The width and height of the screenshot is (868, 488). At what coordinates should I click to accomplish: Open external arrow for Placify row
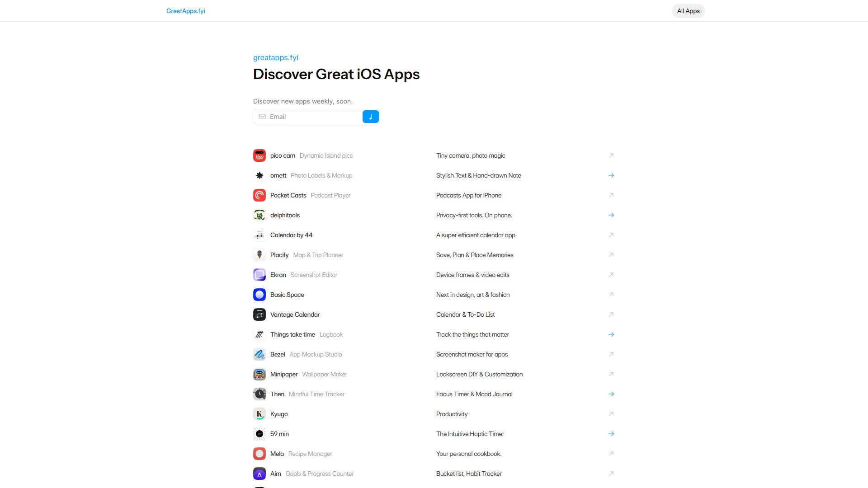(x=611, y=255)
